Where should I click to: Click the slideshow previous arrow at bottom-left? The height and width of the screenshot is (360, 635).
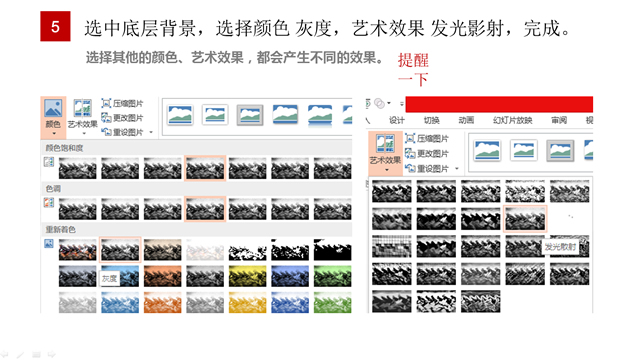4,354
